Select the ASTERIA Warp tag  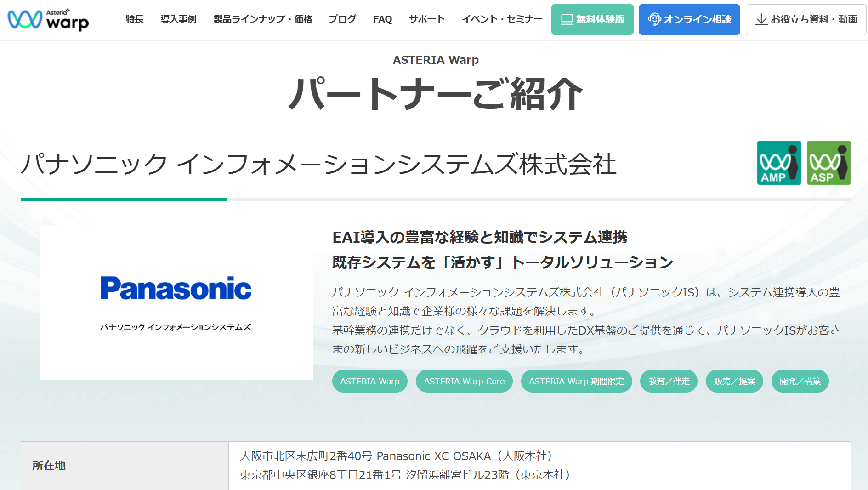click(x=369, y=381)
